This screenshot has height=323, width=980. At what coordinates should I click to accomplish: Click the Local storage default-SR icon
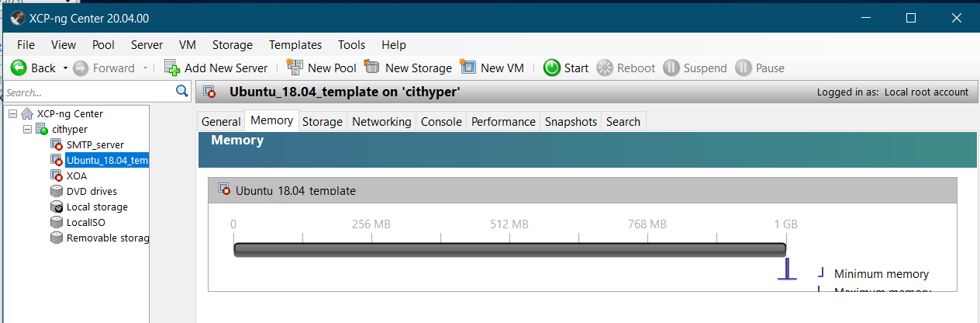(x=57, y=207)
